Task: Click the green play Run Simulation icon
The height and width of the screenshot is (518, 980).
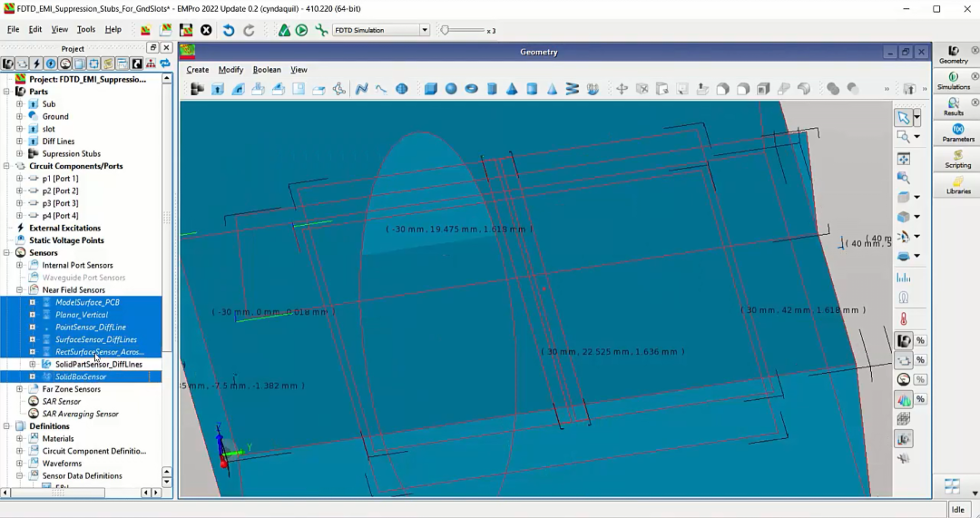Action: pos(302,30)
